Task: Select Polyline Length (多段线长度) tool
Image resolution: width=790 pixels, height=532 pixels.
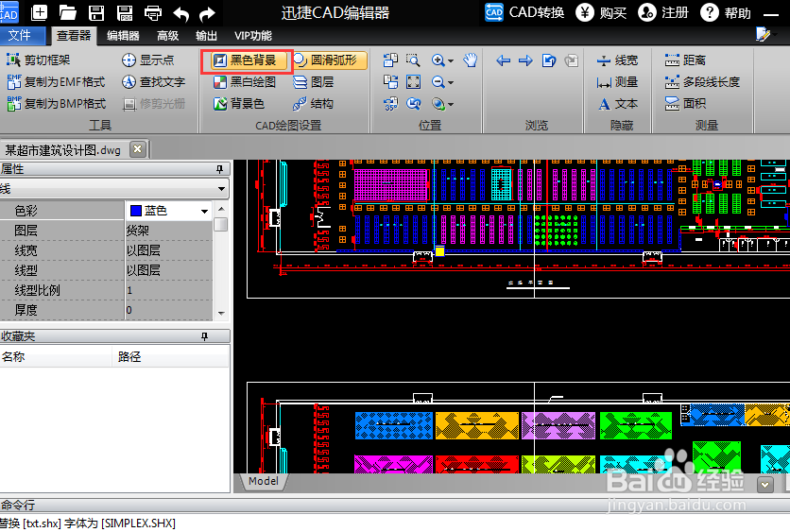Action: (702, 82)
